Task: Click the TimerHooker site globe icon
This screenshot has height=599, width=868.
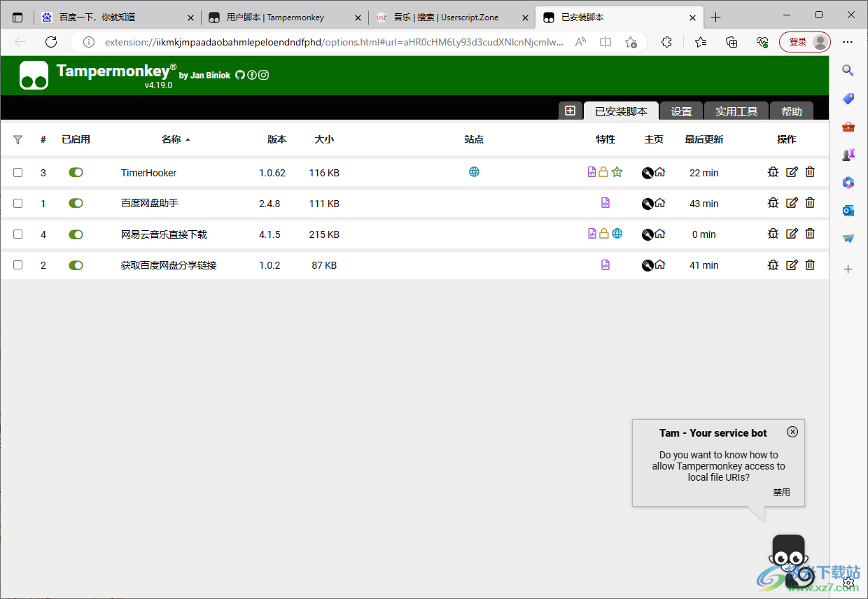Action: point(474,171)
